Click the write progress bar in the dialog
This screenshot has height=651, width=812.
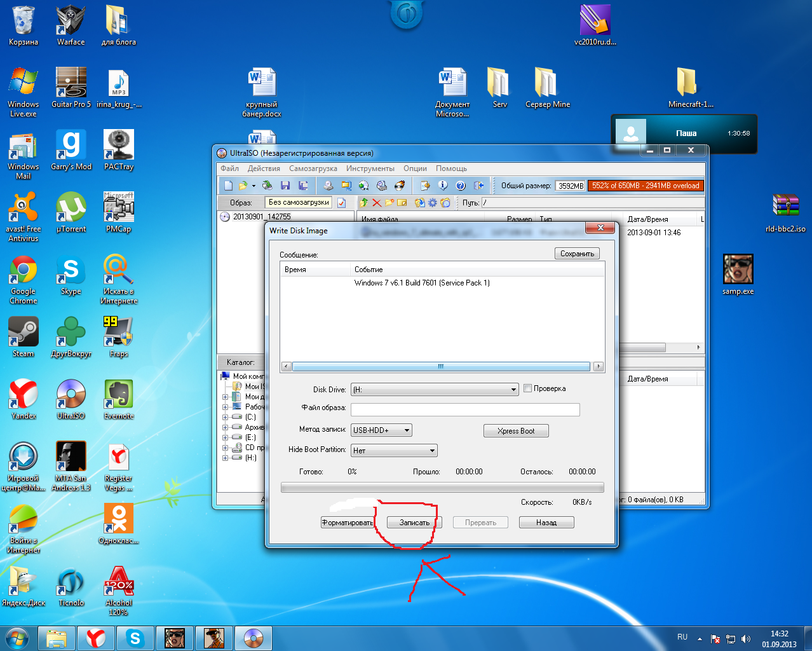(x=442, y=488)
